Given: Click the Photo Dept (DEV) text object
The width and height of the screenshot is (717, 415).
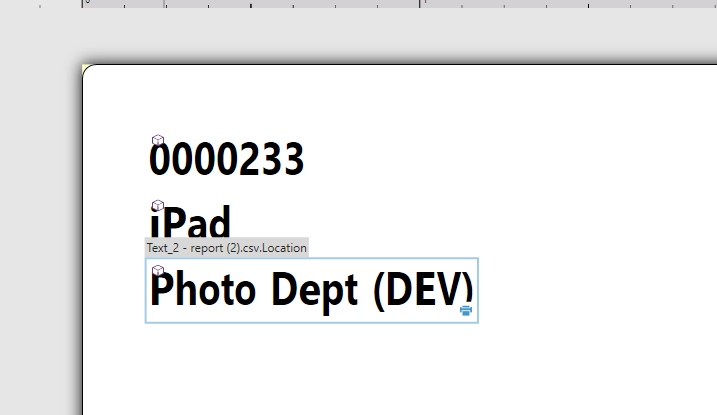Looking at the screenshot, I should pos(311,291).
